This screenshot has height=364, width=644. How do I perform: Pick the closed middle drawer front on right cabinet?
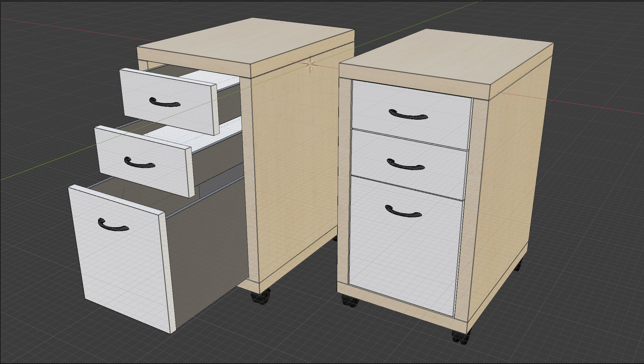pyautogui.click(x=408, y=165)
